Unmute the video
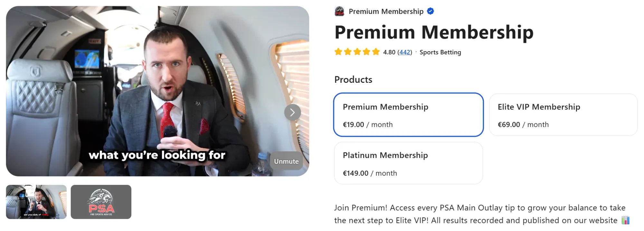 (x=286, y=161)
